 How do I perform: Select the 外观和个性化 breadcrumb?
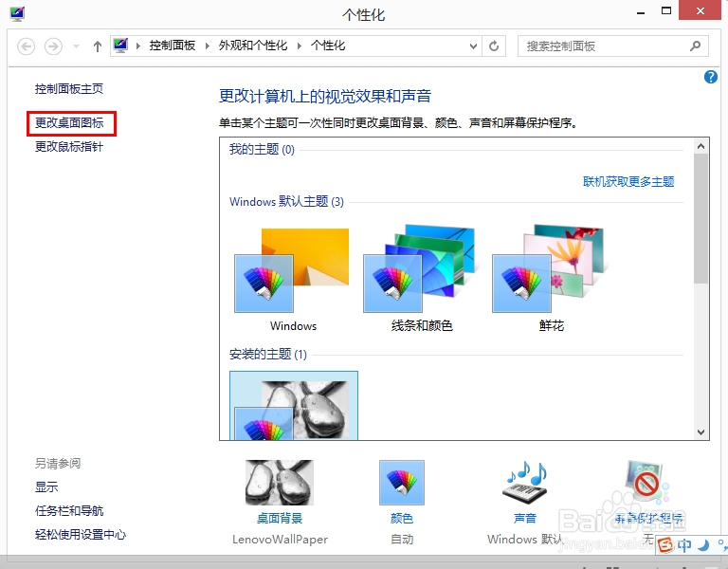(x=253, y=46)
